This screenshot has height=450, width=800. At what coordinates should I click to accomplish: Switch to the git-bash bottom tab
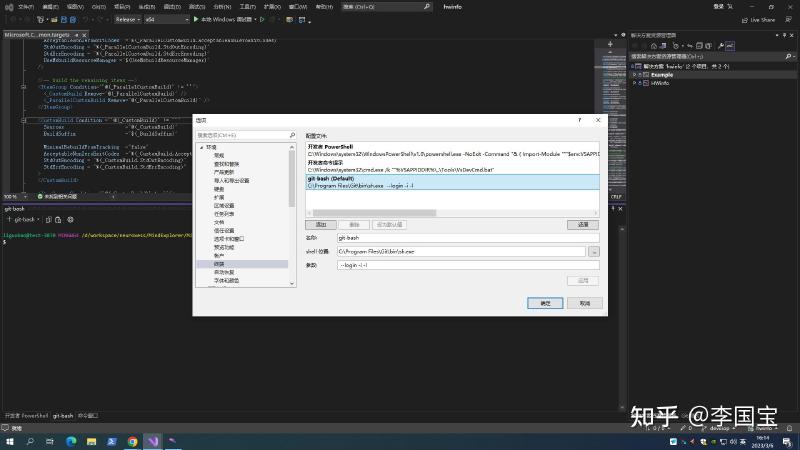click(63, 415)
